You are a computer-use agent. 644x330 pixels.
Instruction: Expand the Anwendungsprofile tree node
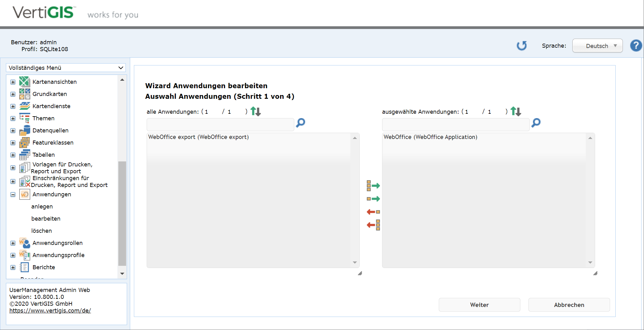[x=13, y=255]
